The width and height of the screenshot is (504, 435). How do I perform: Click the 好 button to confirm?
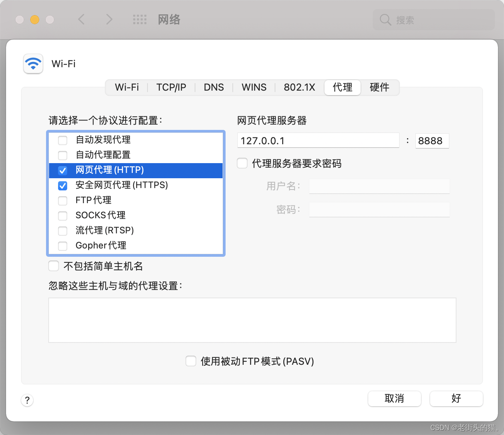pyautogui.click(x=456, y=398)
